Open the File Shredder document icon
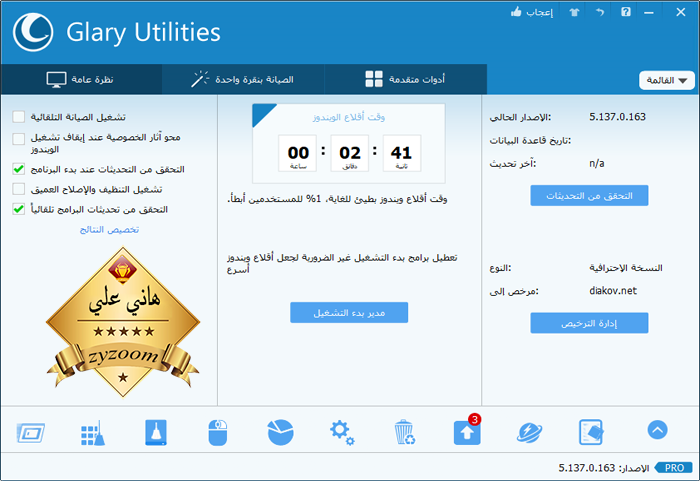 591,432
